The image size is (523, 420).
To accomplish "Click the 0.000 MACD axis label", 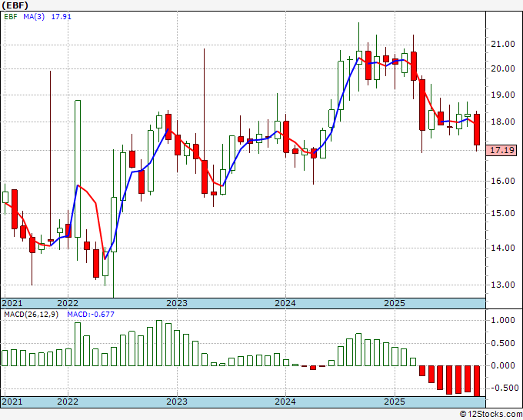I will [503, 365].
